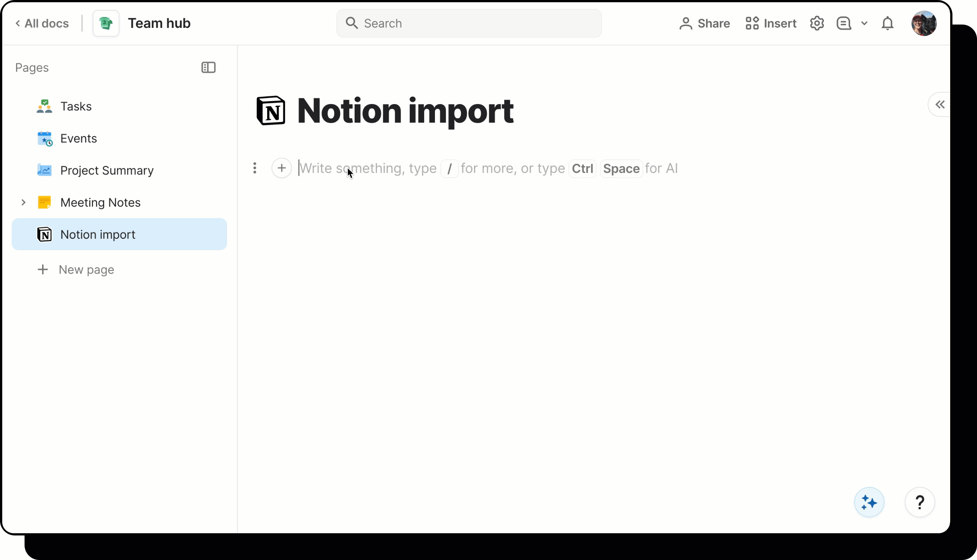Expand the right side panel chevrons

click(x=940, y=104)
